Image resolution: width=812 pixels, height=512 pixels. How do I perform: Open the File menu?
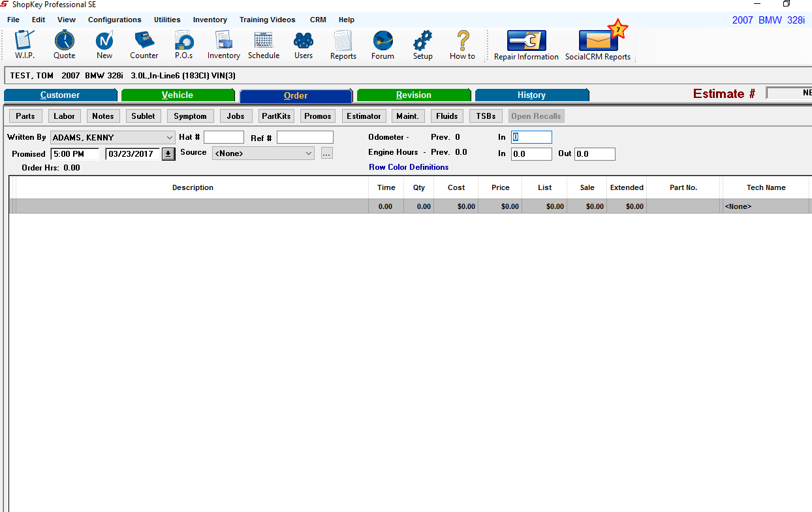pyautogui.click(x=13, y=20)
